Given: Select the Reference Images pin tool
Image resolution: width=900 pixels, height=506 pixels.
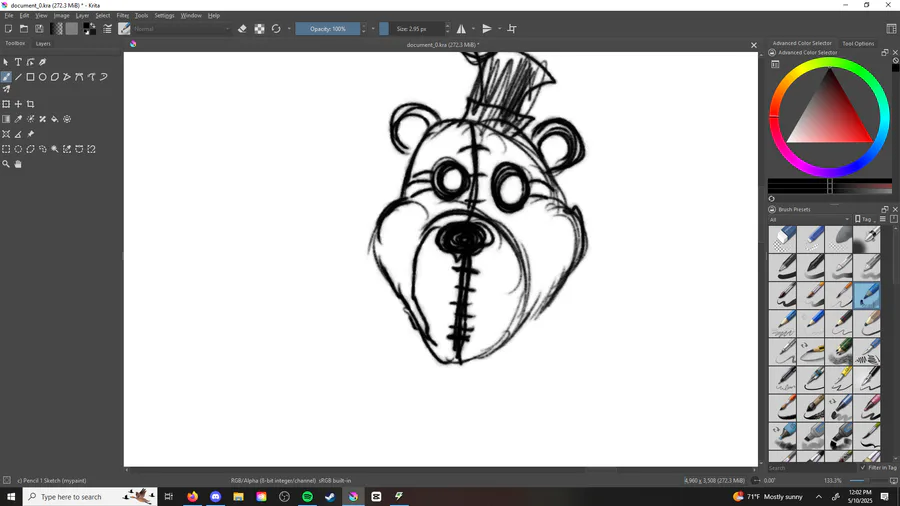Looking at the screenshot, I should pyautogui.click(x=30, y=134).
